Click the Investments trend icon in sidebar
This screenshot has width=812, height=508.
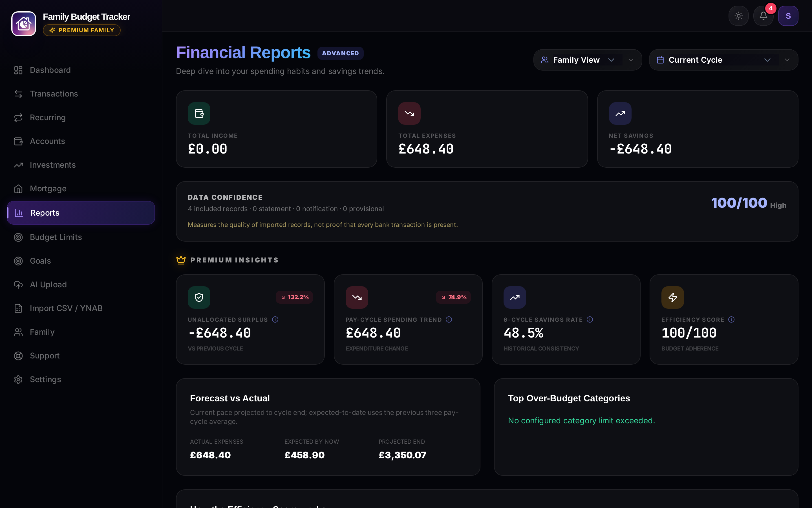pyautogui.click(x=18, y=165)
